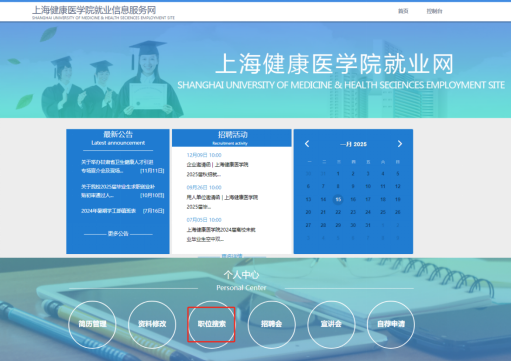Go to next month in calendar
512x361 pixels.
[x=400, y=144]
